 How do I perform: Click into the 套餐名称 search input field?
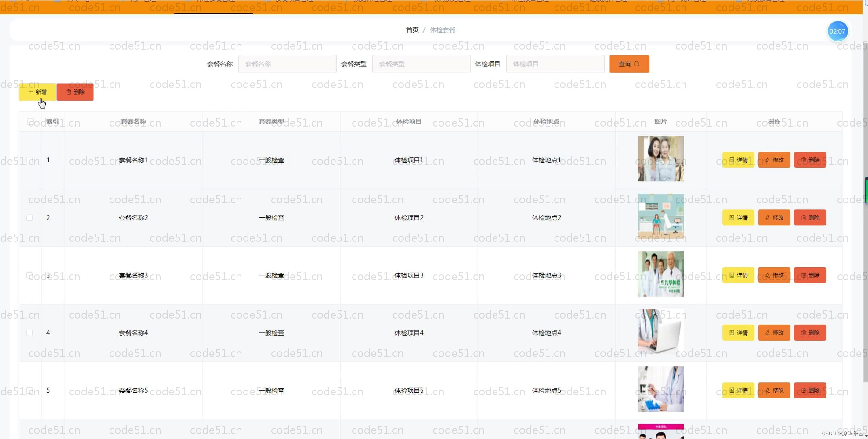tap(287, 64)
